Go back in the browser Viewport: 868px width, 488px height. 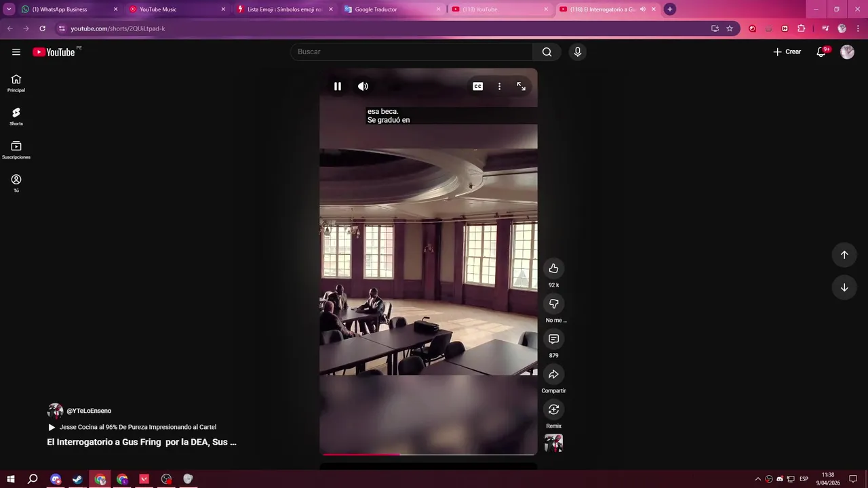point(9,28)
